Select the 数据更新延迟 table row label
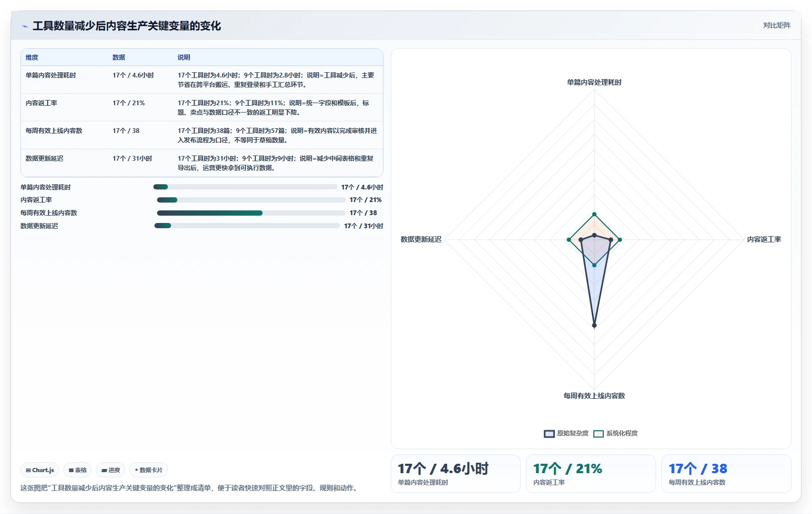The height and width of the screenshot is (514, 812). click(44, 159)
